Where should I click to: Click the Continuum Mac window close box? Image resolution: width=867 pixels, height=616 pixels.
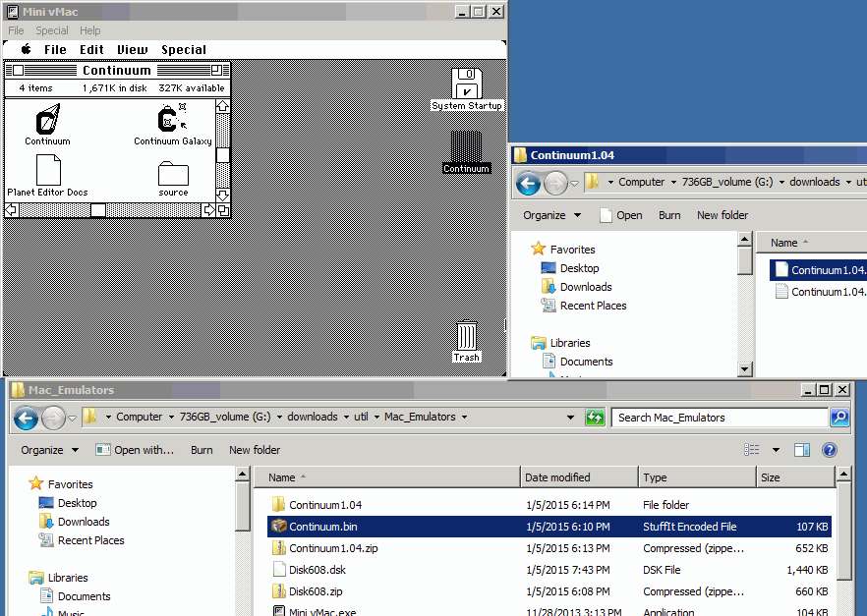[x=19, y=70]
